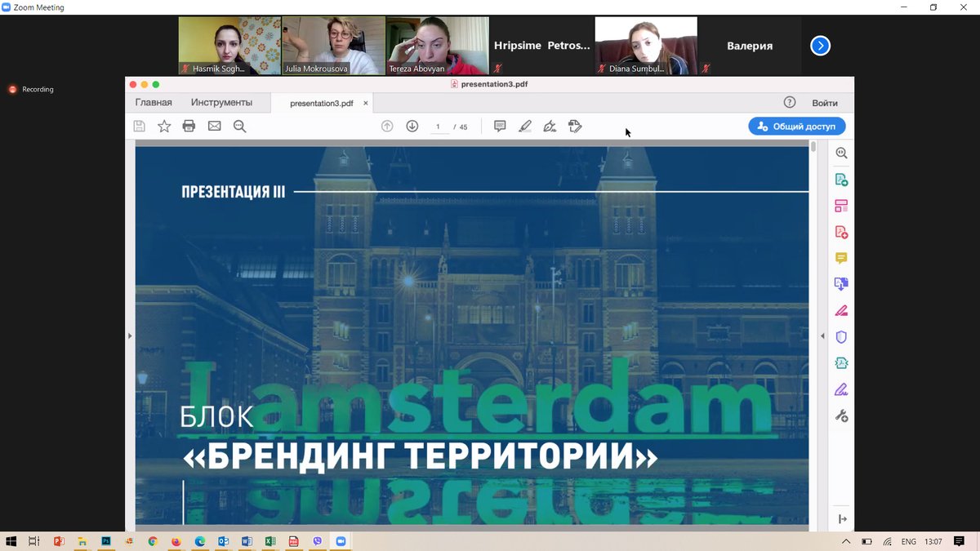Open the pink Redact tool in right sidebar
The height and width of the screenshot is (551, 980).
tap(841, 310)
